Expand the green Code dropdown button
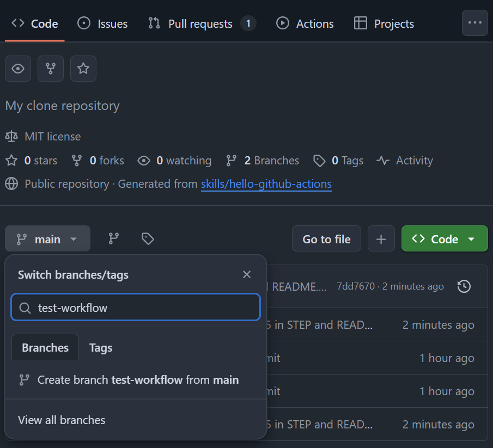The width and height of the screenshot is (493, 448). click(x=444, y=239)
